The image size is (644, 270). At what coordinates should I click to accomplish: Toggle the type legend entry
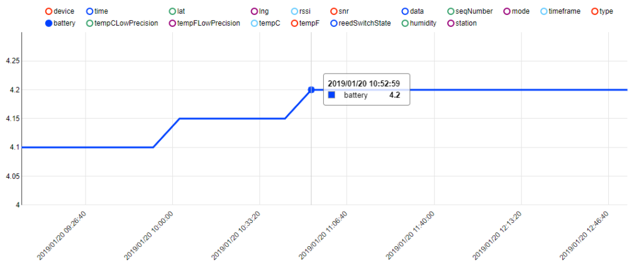coord(595,11)
